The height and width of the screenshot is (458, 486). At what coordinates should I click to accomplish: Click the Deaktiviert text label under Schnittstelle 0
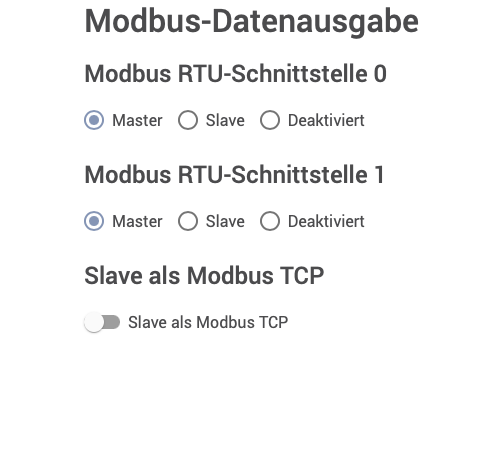(x=326, y=120)
